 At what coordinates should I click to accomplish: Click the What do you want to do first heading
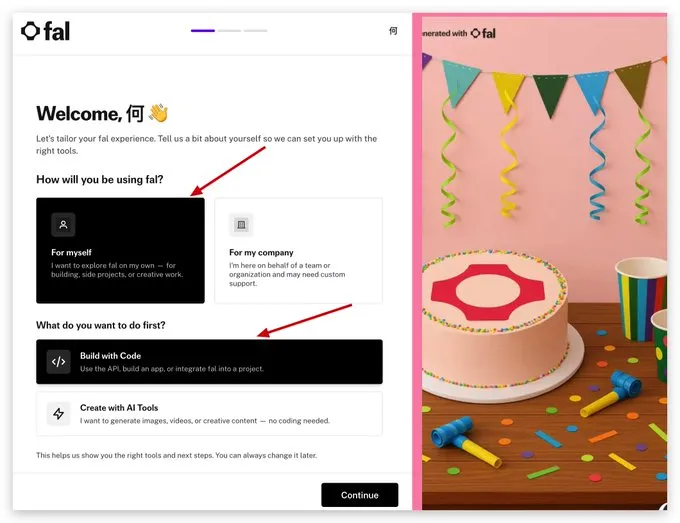[x=101, y=325]
